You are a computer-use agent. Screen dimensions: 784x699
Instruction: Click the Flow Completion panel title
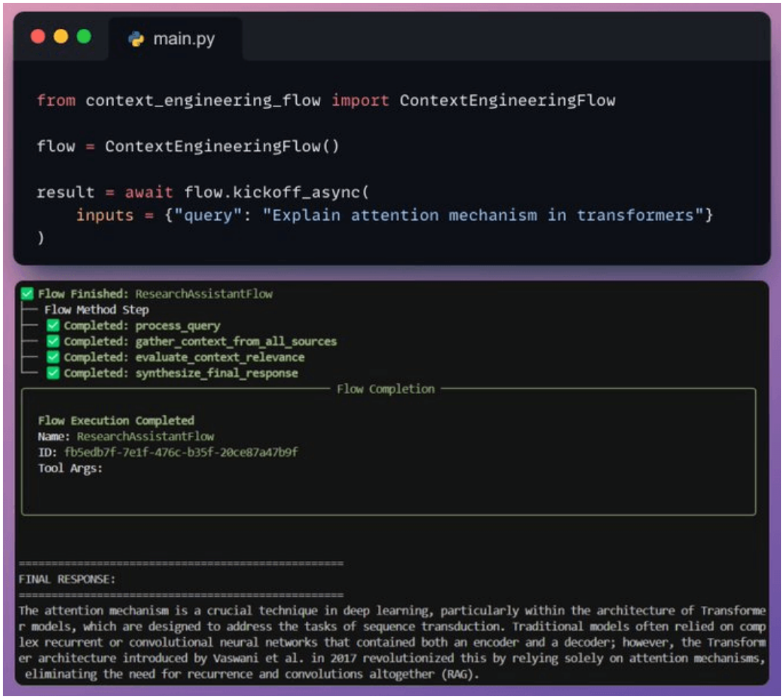(x=386, y=389)
